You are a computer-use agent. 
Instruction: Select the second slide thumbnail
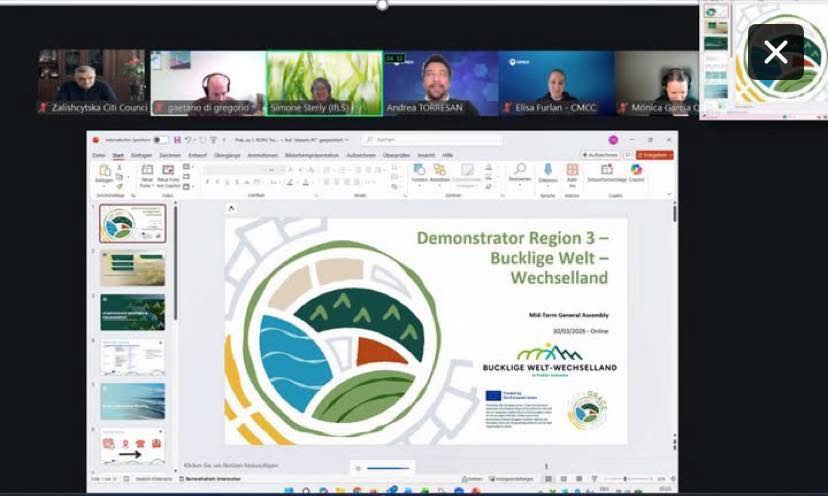132,269
